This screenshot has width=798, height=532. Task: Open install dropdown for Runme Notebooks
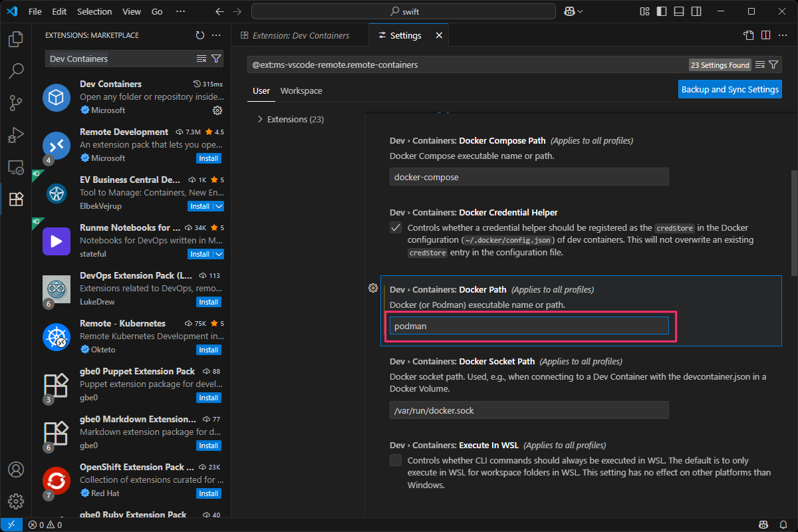(x=218, y=254)
